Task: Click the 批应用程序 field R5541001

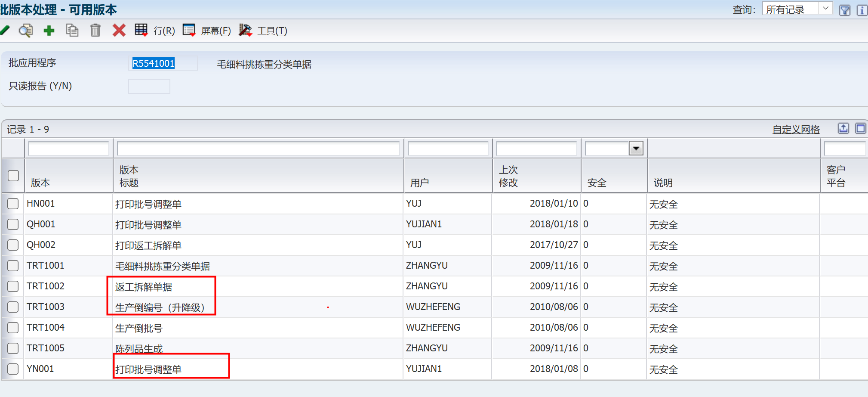Action: pyautogui.click(x=163, y=63)
